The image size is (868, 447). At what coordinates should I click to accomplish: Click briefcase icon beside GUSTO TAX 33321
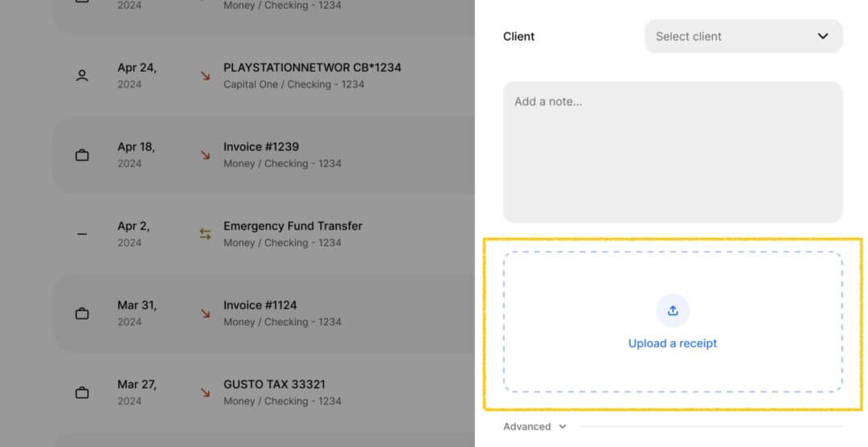click(x=82, y=392)
